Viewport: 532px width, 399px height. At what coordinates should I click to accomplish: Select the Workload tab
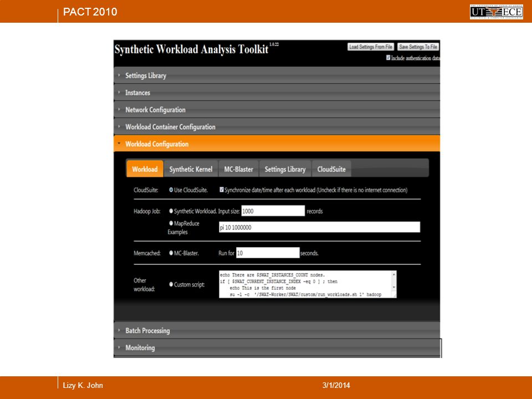(145, 169)
